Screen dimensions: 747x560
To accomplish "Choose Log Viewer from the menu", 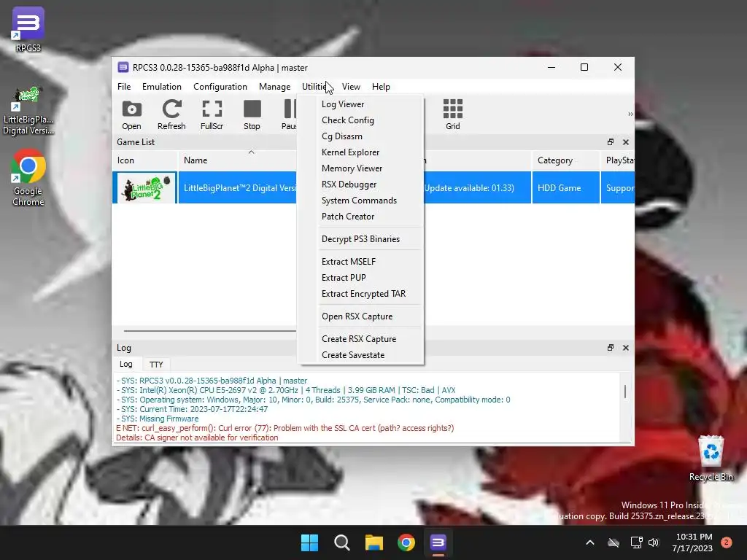I will (x=361, y=104).
